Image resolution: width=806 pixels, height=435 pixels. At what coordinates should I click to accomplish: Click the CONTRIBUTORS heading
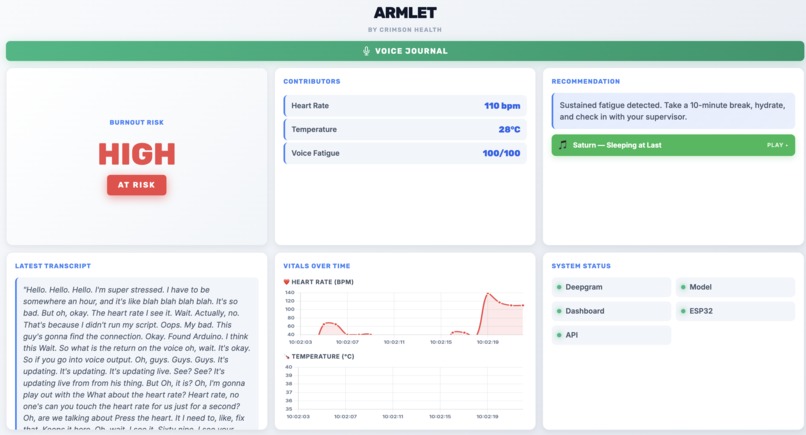coord(312,81)
